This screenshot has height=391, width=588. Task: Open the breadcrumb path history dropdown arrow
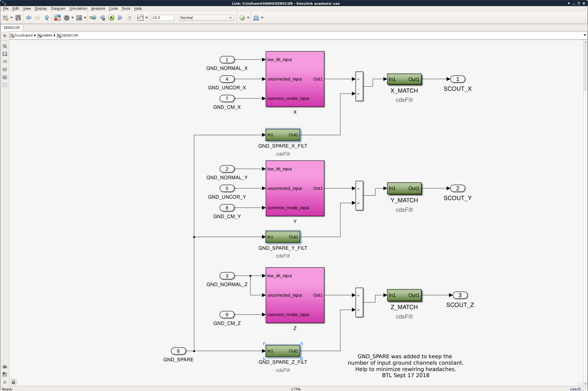tap(585, 35)
